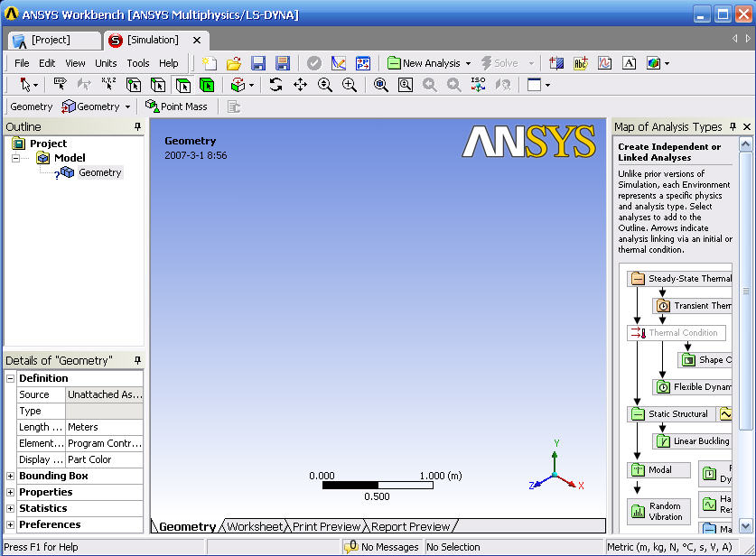Add a Modal analysis
Image resolution: width=756 pixels, height=556 pixels.
pos(659,469)
